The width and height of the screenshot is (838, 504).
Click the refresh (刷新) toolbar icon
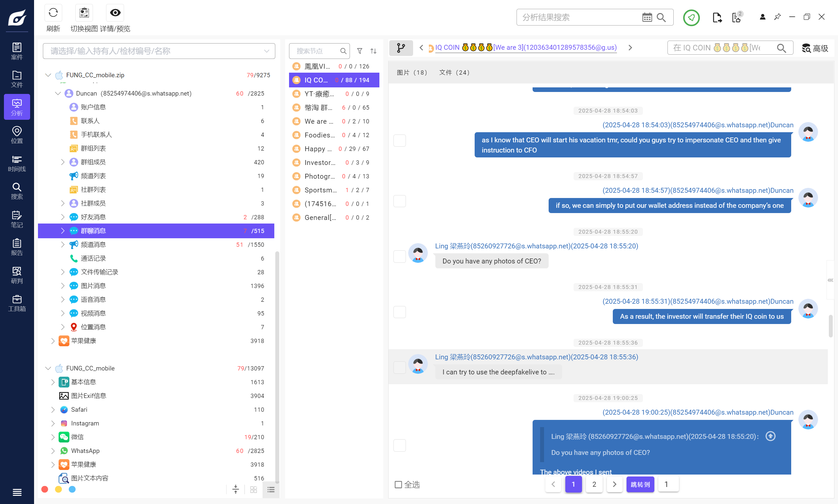tap(53, 13)
